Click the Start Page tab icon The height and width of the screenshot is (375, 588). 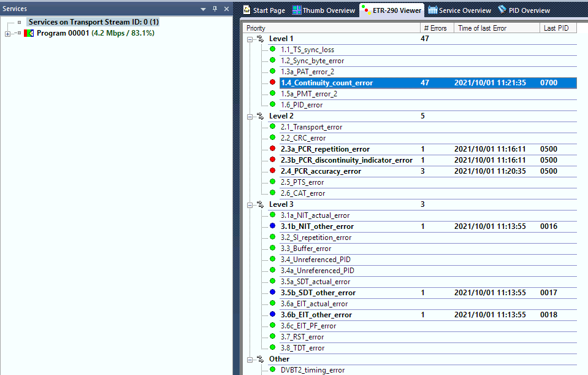coord(246,10)
